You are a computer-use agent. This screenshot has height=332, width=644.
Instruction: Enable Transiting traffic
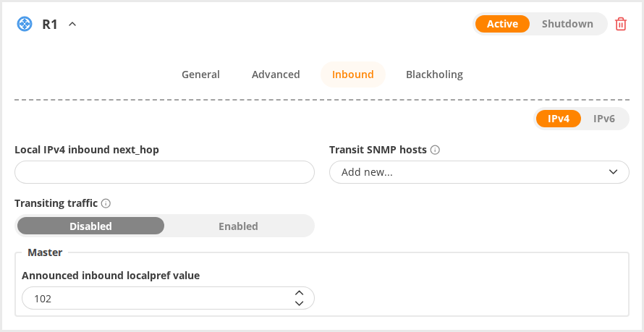coord(238,226)
